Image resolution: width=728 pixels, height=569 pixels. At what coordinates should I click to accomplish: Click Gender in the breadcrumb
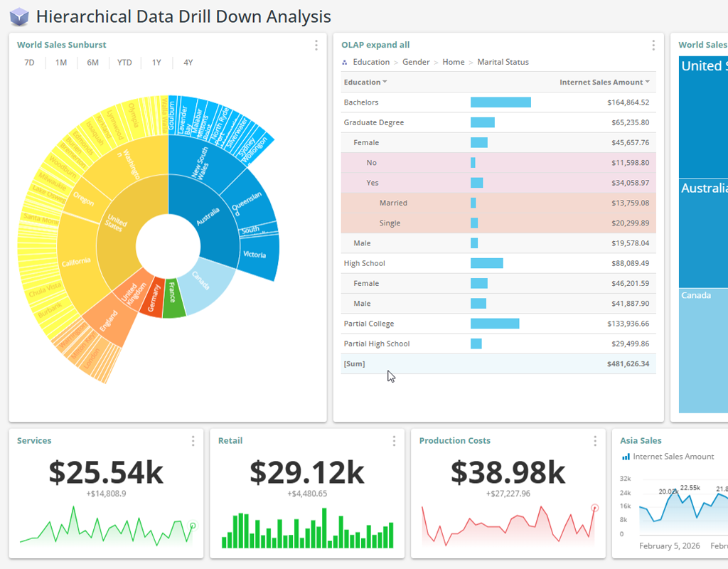(x=416, y=63)
